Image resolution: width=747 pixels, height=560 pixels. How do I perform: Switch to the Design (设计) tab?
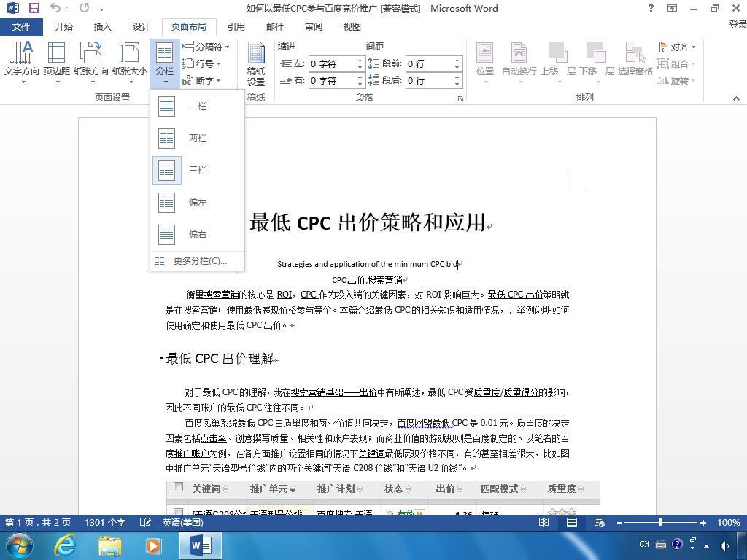(141, 27)
